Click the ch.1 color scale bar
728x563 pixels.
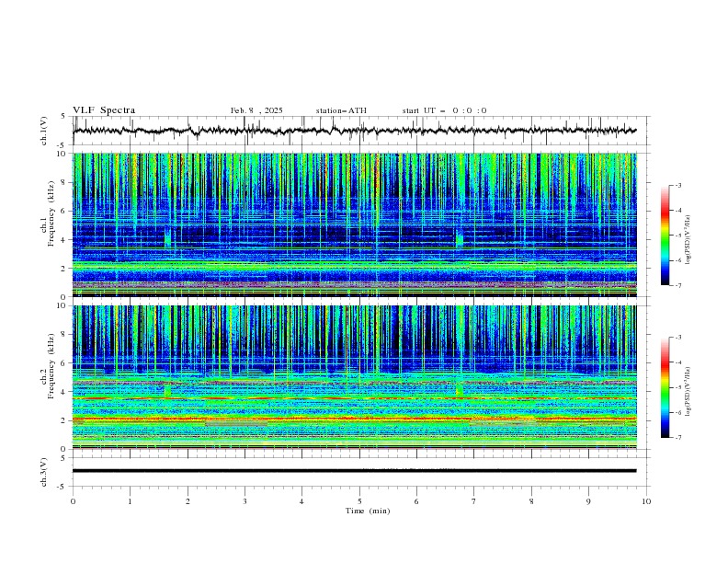665,235
